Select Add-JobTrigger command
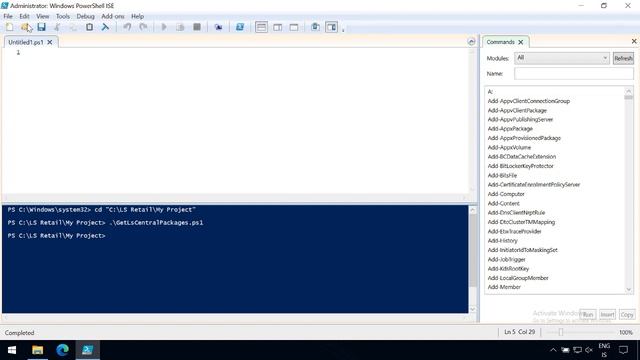Viewport: 640px width, 360px height. [x=507, y=260]
